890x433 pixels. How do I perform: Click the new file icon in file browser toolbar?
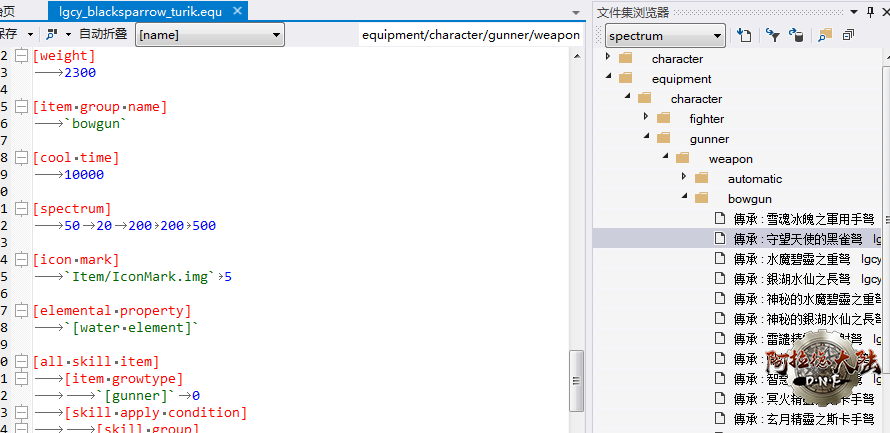(x=744, y=35)
